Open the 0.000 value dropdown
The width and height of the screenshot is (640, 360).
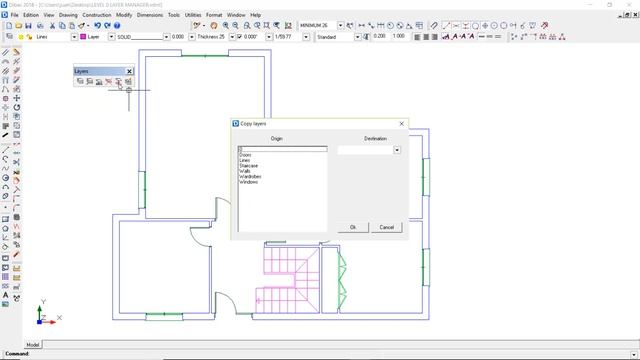191,37
